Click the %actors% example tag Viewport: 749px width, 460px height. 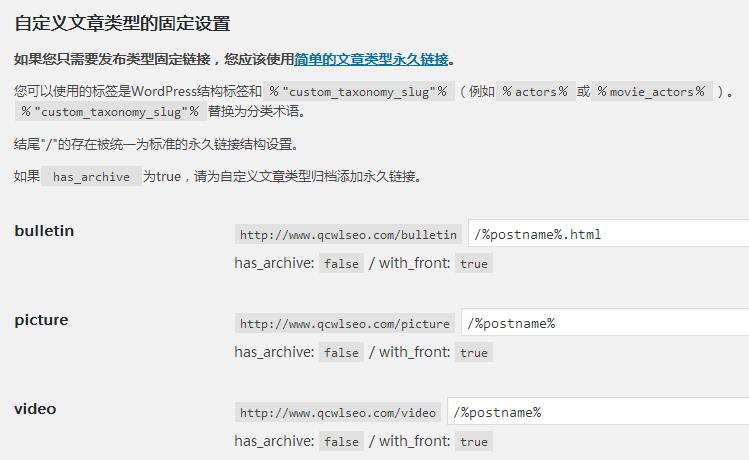pos(535,91)
